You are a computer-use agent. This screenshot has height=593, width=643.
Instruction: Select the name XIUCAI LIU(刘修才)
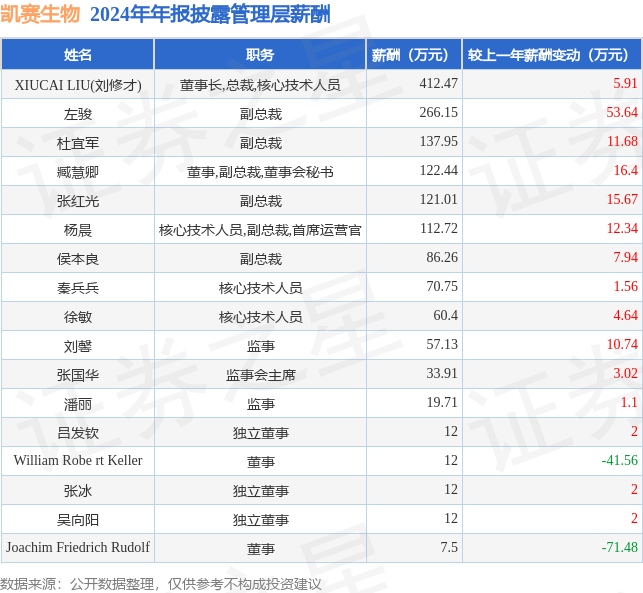click(78, 85)
